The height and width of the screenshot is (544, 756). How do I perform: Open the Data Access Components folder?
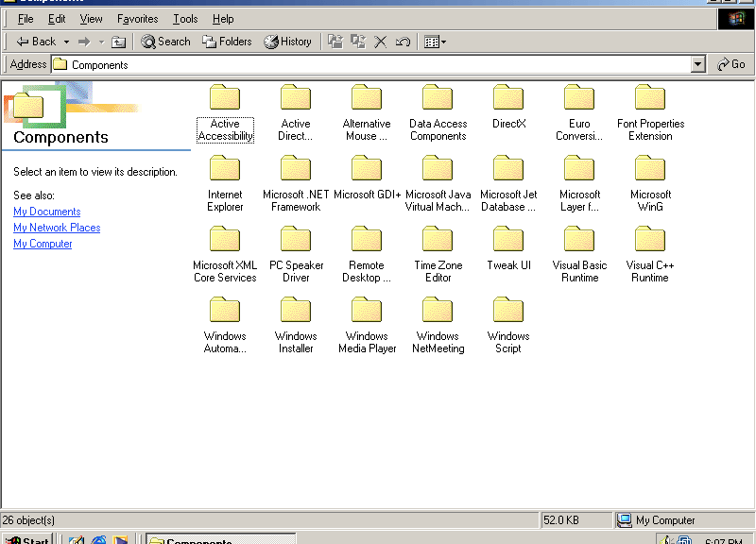(x=438, y=113)
